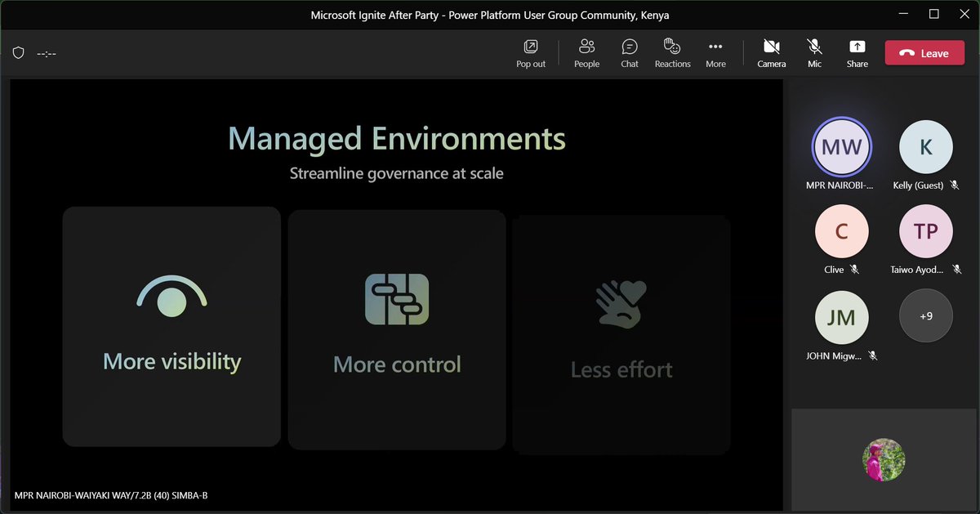
Task: Minimize the Teams meeting window
Action: click(903, 14)
